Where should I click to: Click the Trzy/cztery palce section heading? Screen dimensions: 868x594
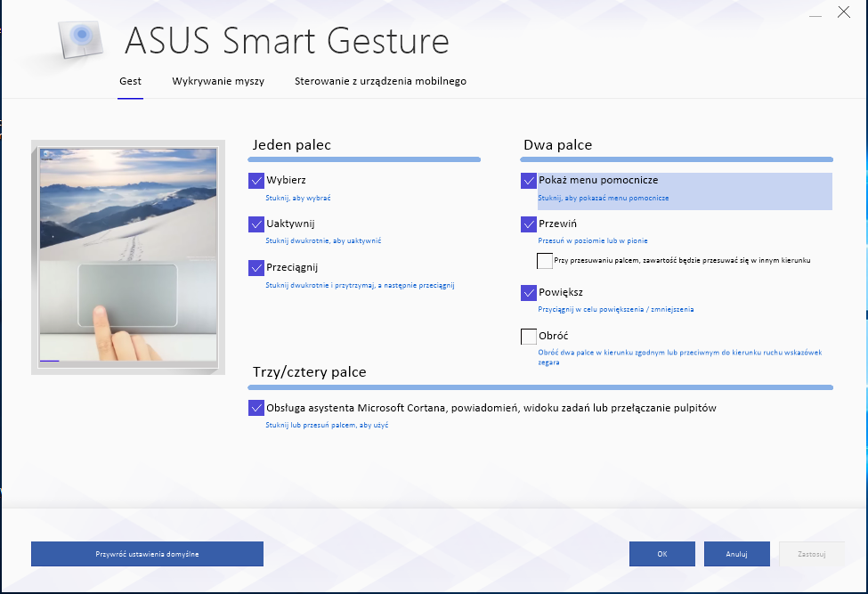pos(310,372)
